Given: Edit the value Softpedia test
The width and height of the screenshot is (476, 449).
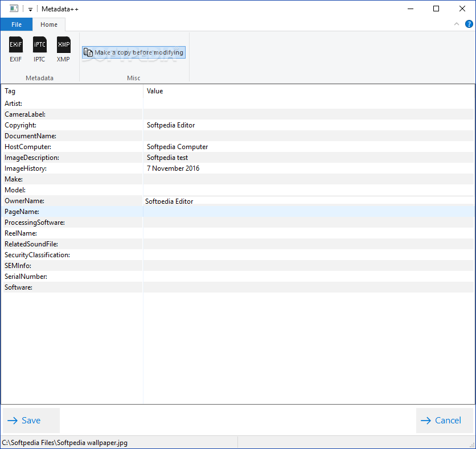Looking at the screenshot, I should (167, 158).
